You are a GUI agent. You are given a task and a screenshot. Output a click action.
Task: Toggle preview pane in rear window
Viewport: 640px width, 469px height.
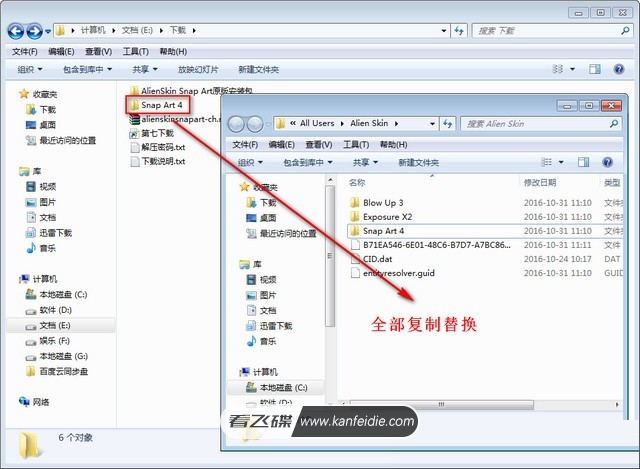point(595,69)
